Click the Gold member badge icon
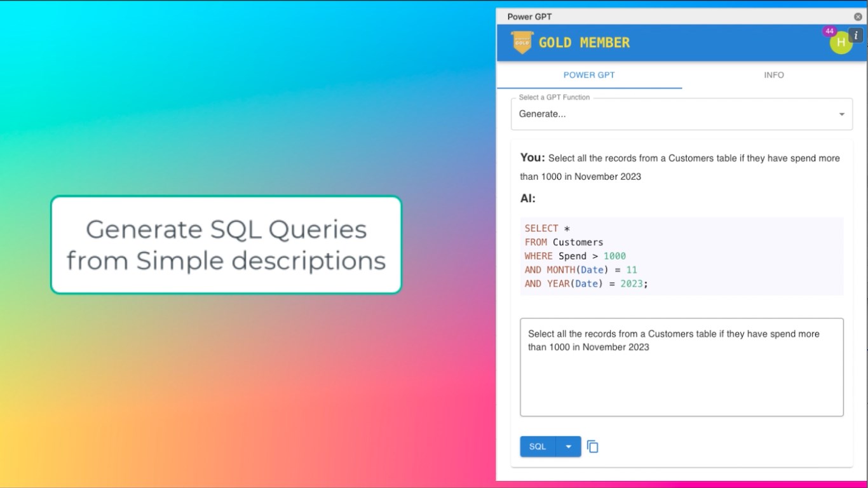This screenshot has width=868, height=488. coord(522,43)
